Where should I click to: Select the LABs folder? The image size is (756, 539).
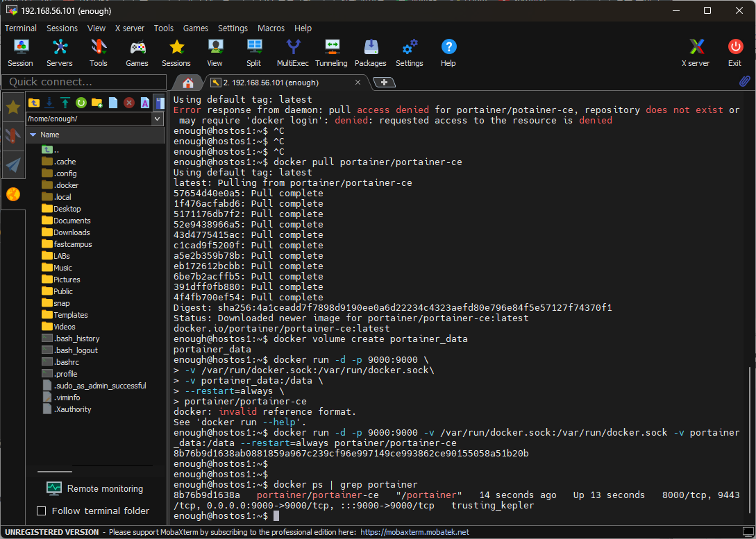tap(56, 256)
